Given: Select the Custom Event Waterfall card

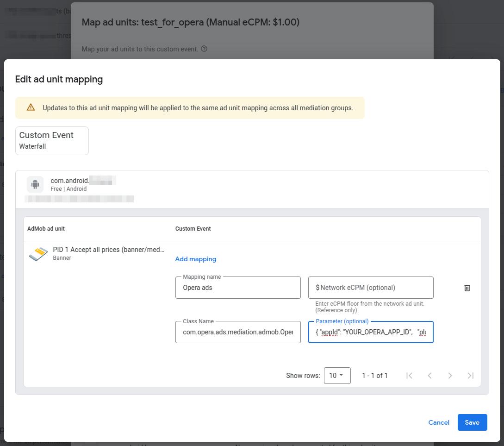Looking at the screenshot, I should 52,141.
